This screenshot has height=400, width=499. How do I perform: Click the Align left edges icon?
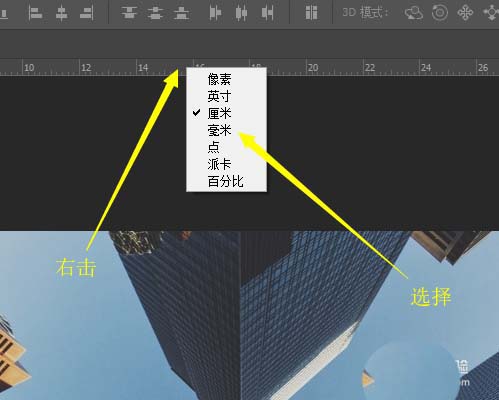pyautogui.click(x=35, y=13)
